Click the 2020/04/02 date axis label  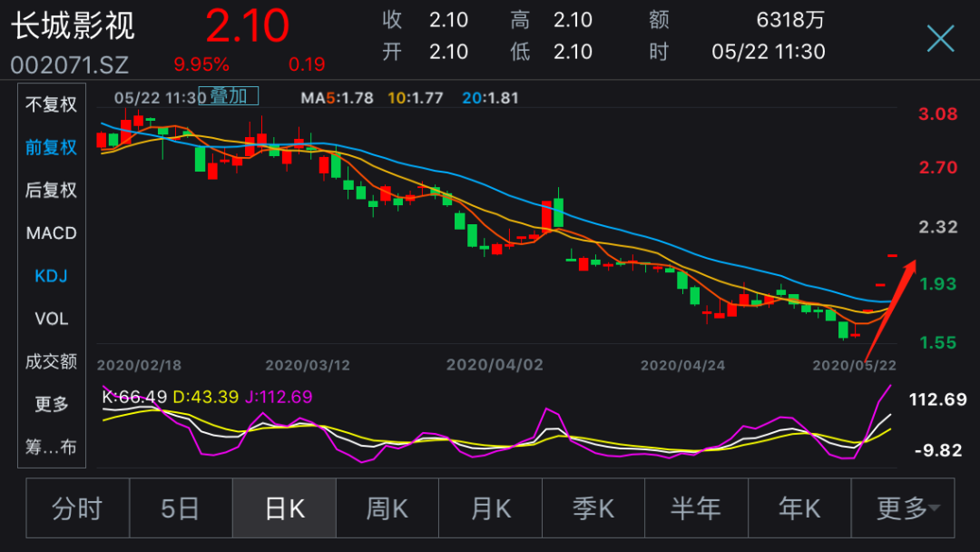point(495,365)
